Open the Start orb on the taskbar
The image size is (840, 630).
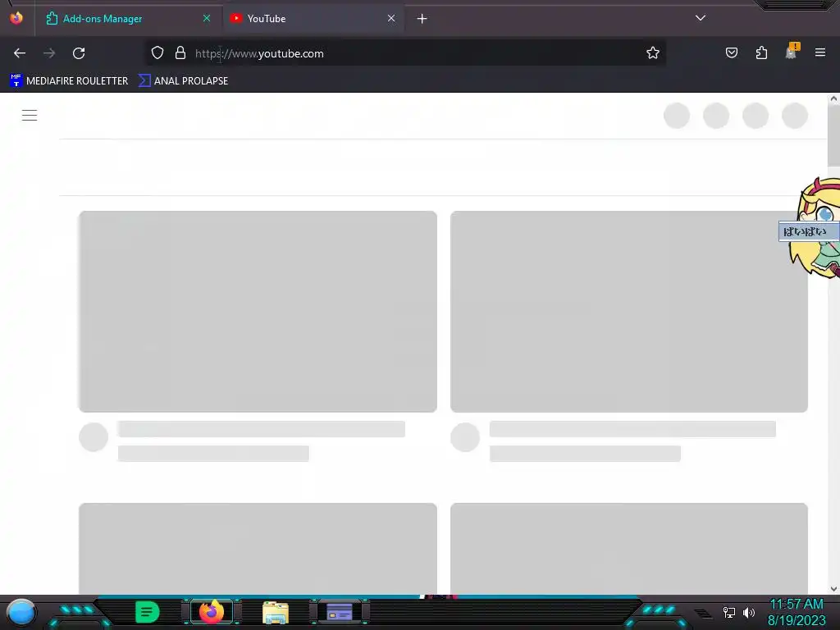click(21, 613)
